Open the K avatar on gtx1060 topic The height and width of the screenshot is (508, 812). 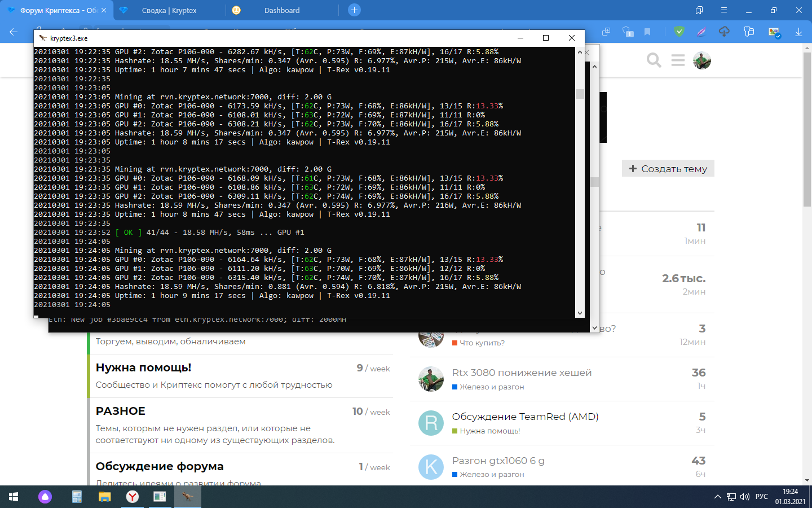coord(431,467)
